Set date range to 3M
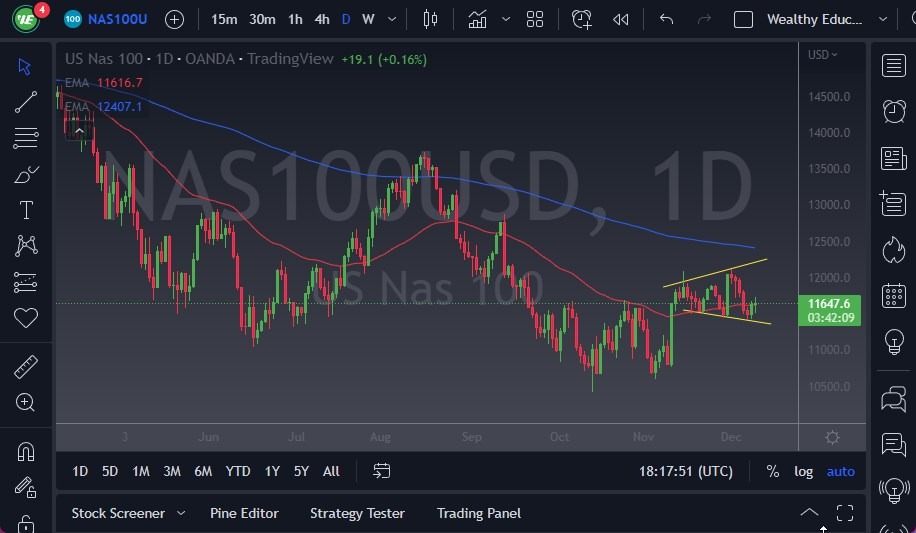 [x=172, y=471]
